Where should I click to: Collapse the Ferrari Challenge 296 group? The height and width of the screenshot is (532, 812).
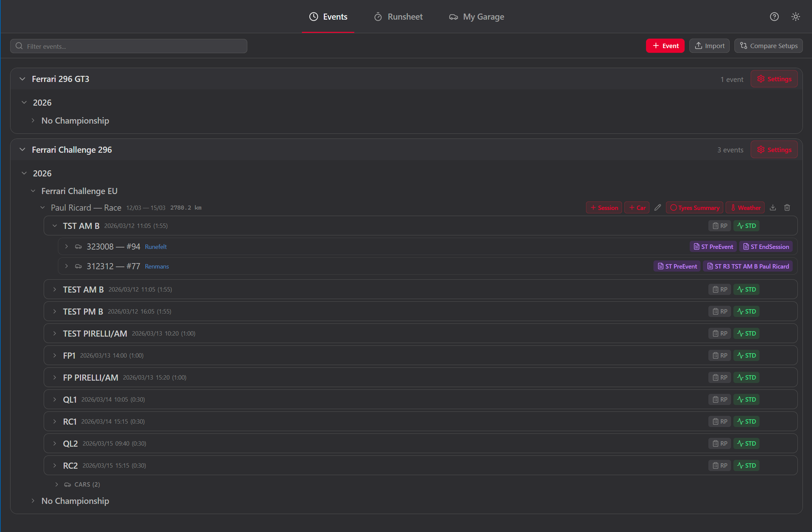tap(22, 149)
